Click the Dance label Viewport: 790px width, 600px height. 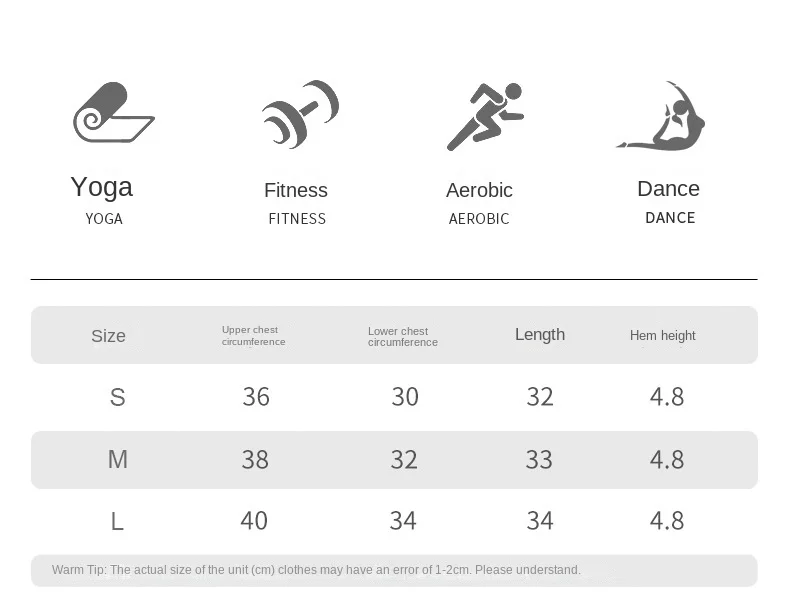pos(668,189)
